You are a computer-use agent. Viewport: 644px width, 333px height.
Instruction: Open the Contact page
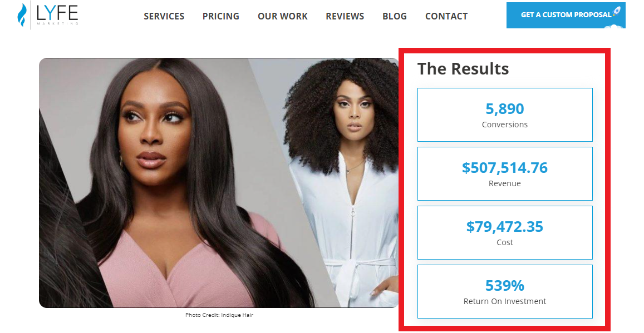[446, 17]
